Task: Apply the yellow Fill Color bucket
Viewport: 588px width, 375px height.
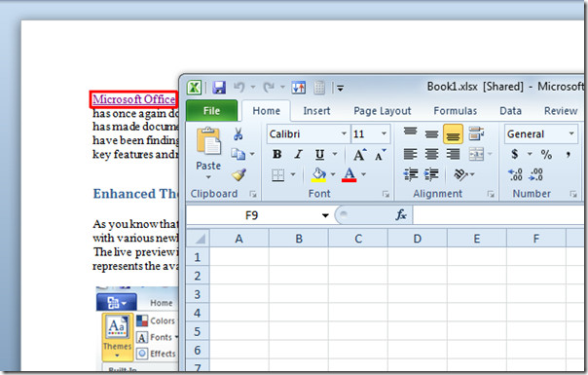Action: 318,175
